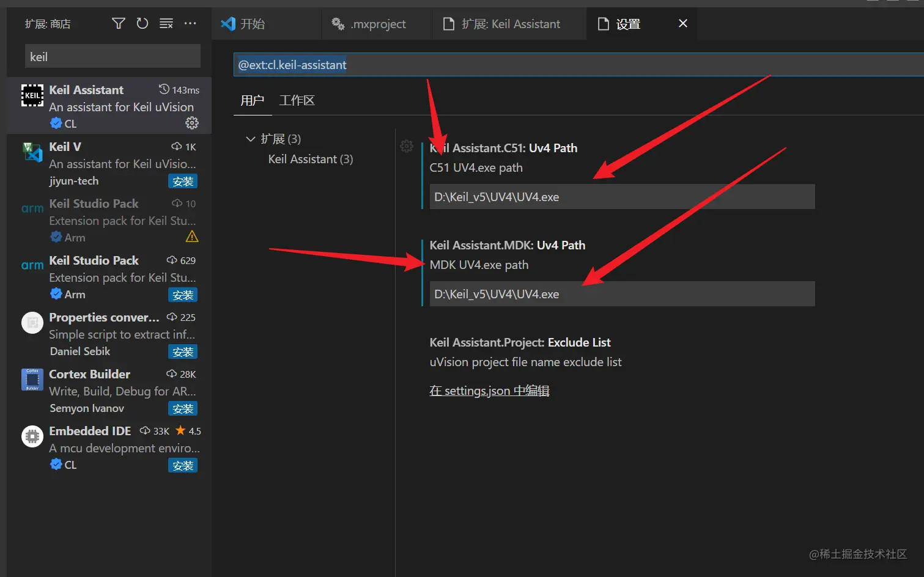Screen dimensions: 924x577
Task: Click the Cortex Builder extension icon
Action: click(32, 380)
